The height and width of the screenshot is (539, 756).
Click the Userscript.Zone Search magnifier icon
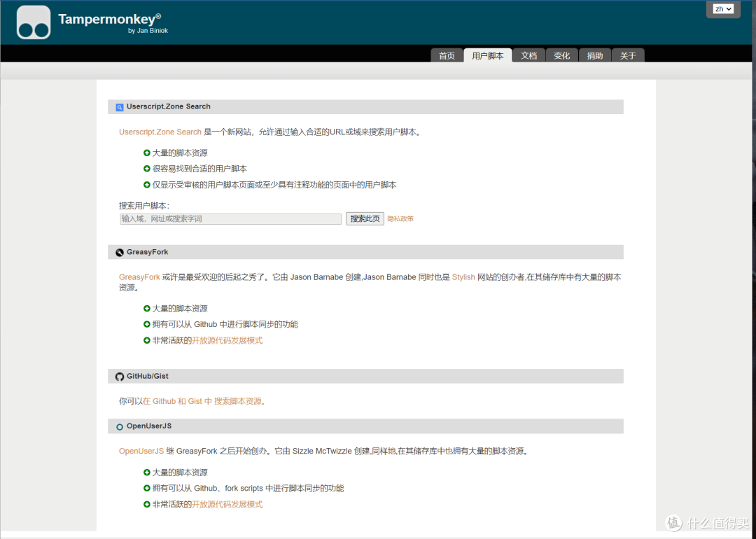point(120,107)
